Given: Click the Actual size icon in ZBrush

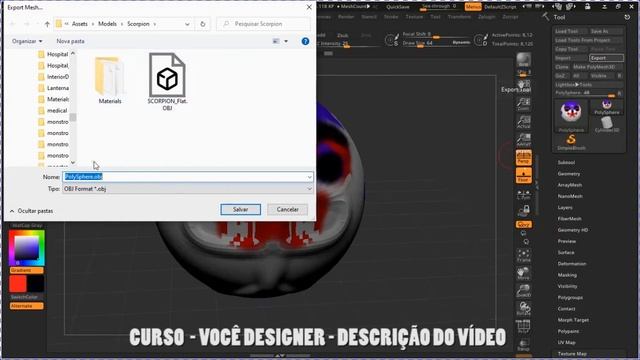Looking at the screenshot, I should [x=523, y=122].
